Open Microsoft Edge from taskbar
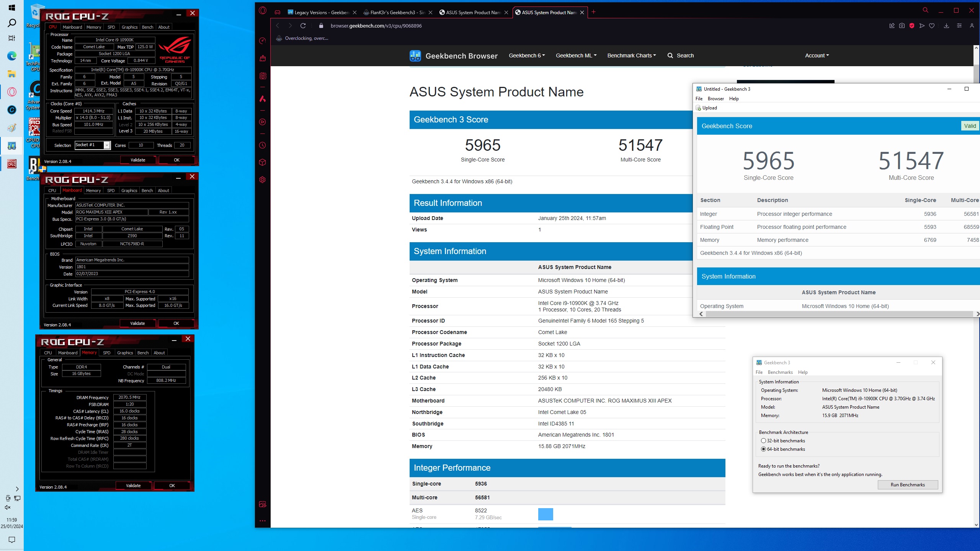 click(x=11, y=56)
